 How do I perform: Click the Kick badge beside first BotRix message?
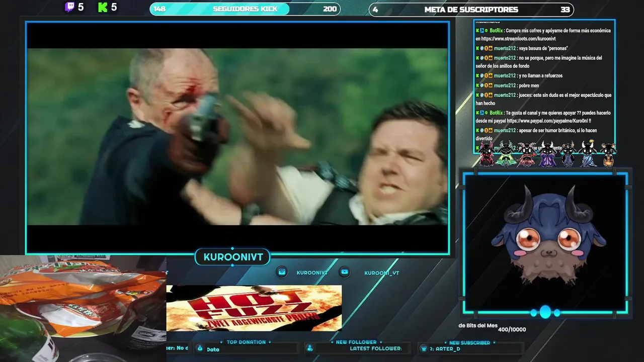pos(477,31)
